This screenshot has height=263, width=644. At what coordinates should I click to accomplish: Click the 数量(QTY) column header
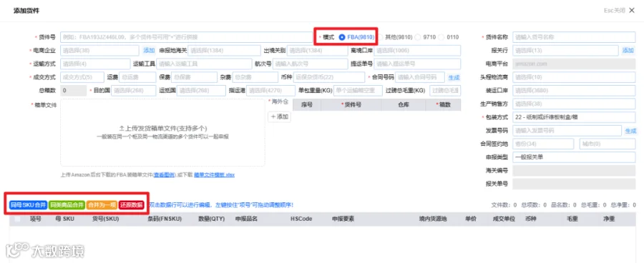pyautogui.click(x=212, y=219)
